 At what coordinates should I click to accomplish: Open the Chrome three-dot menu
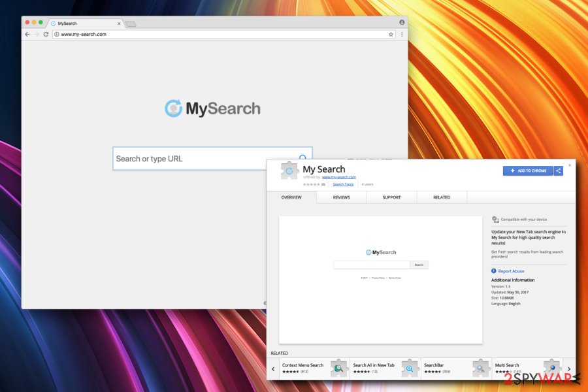pyautogui.click(x=402, y=34)
